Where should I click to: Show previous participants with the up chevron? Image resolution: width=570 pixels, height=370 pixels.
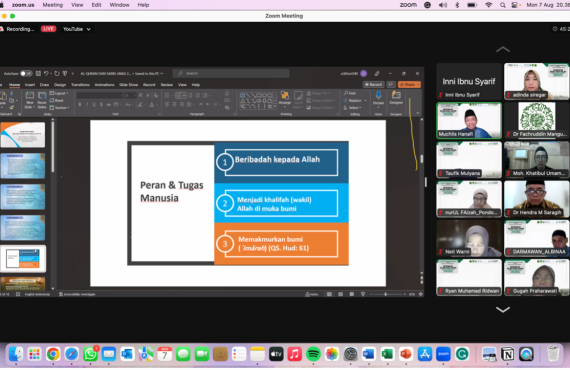click(x=503, y=49)
